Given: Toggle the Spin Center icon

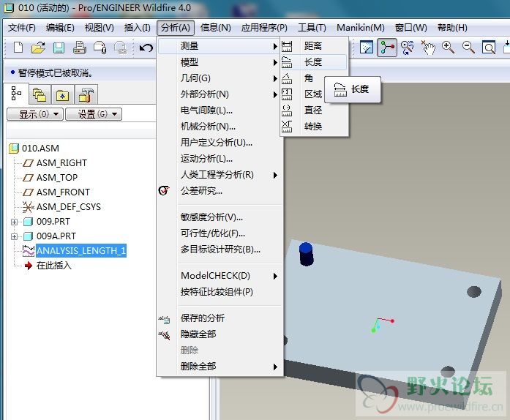Looking at the screenshot, I should pyautogui.click(x=387, y=48).
